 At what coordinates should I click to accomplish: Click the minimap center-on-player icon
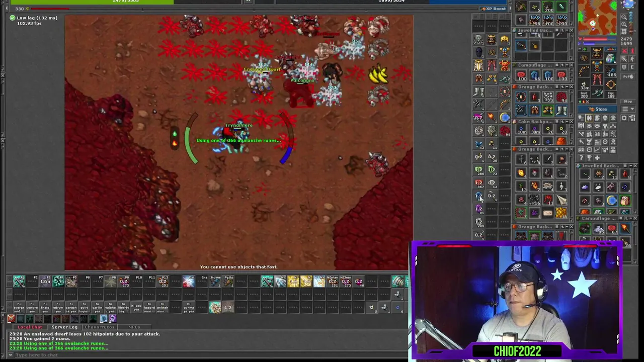pyautogui.click(x=624, y=31)
